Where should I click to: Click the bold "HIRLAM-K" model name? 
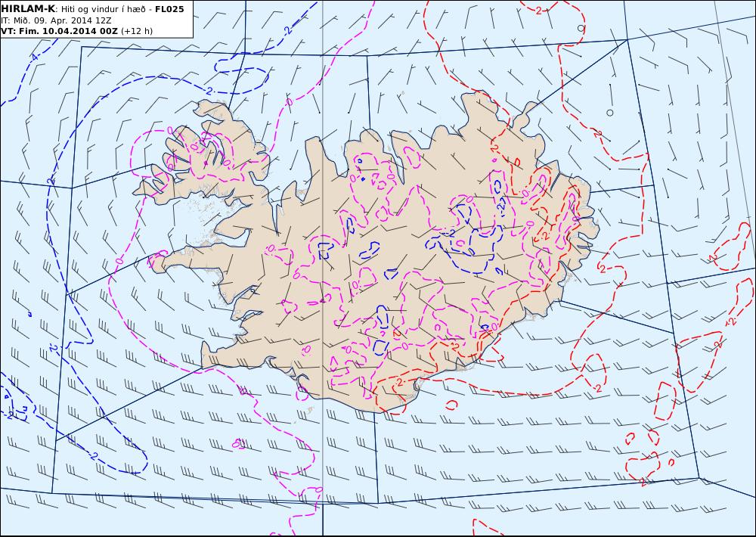click(27, 9)
